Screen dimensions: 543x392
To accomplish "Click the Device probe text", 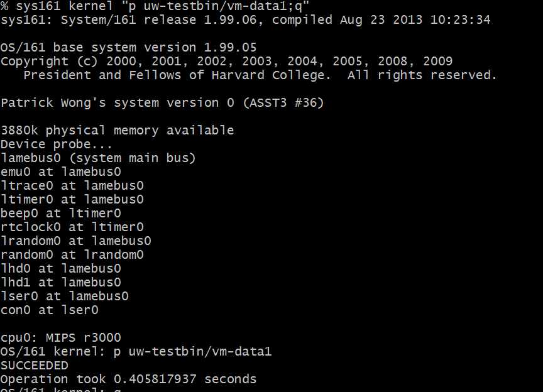I will (57, 144).
